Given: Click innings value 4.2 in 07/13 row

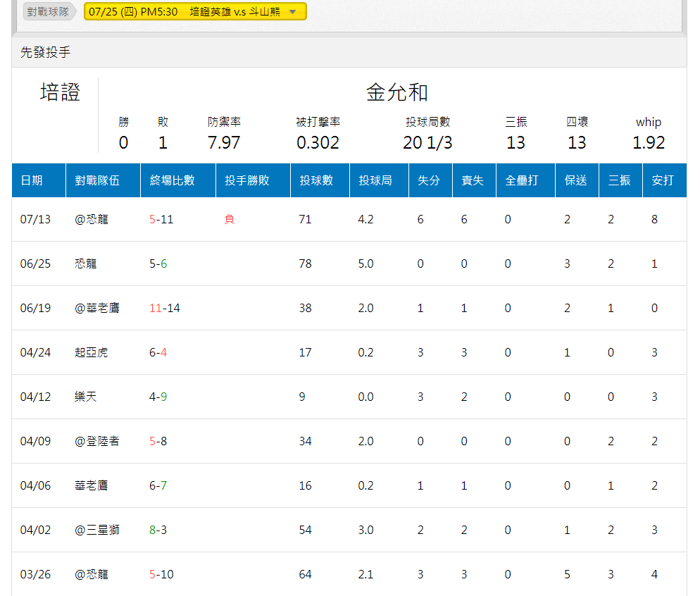Looking at the screenshot, I should [x=365, y=219].
